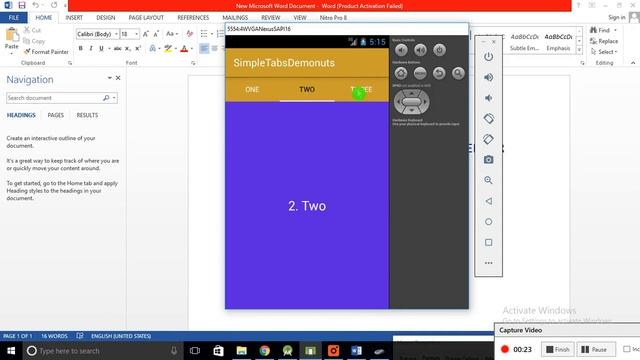The height and width of the screenshot is (360, 640).
Task: Open Font group dialog launcher
Action: pyautogui.click(x=193, y=63)
